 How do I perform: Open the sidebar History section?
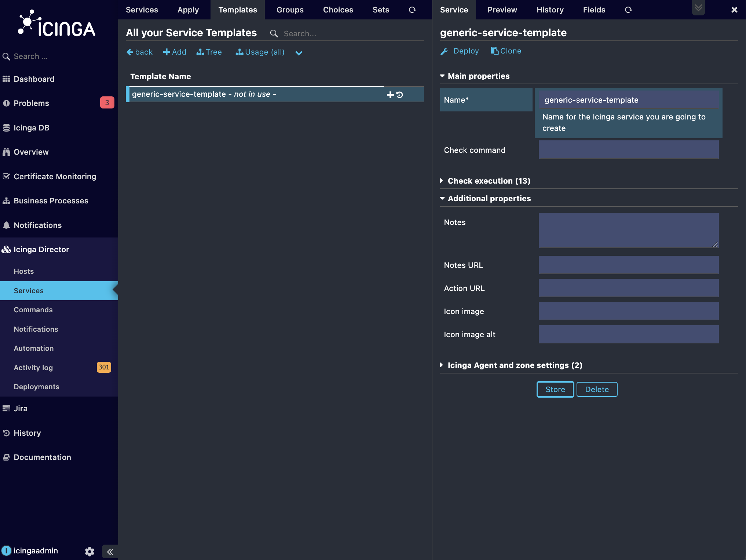point(27,433)
